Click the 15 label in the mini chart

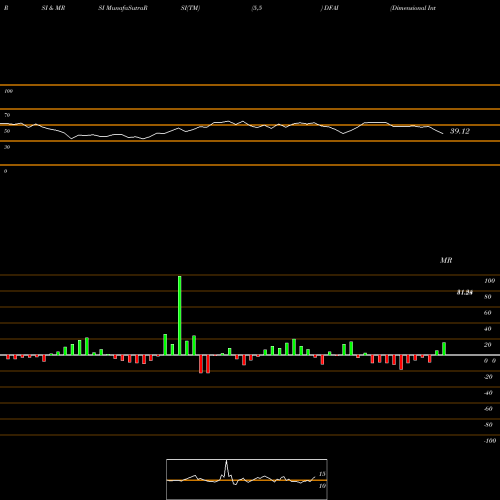coord(322,474)
